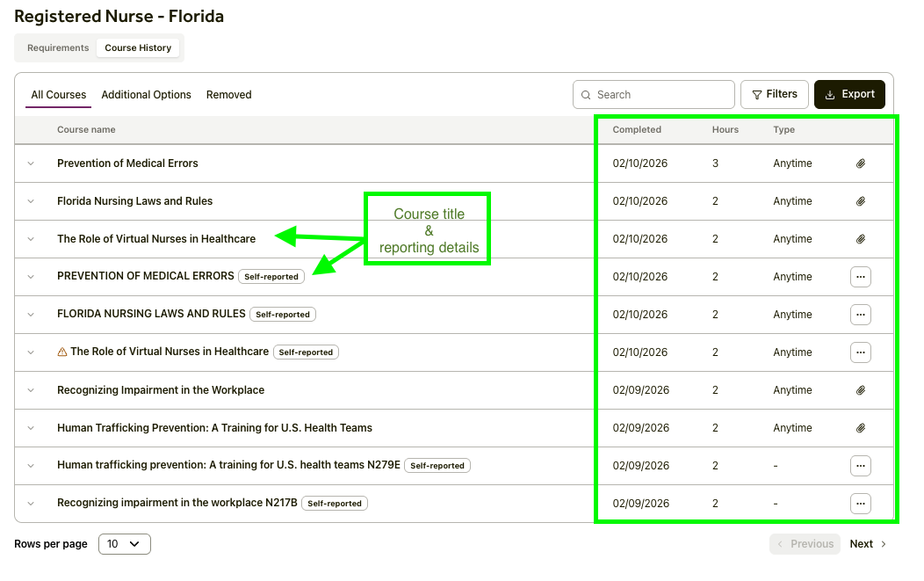Export the course history

[x=849, y=94]
